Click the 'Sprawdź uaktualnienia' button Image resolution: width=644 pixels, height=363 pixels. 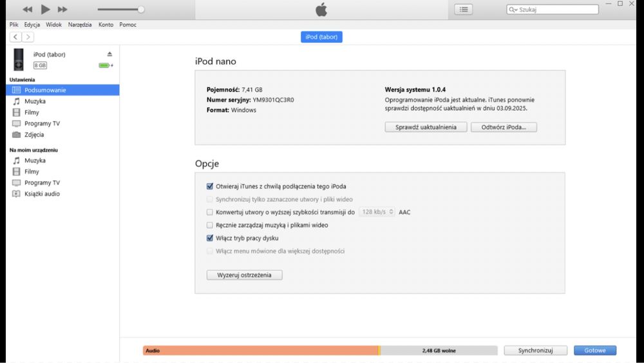click(x=425, y=127)
